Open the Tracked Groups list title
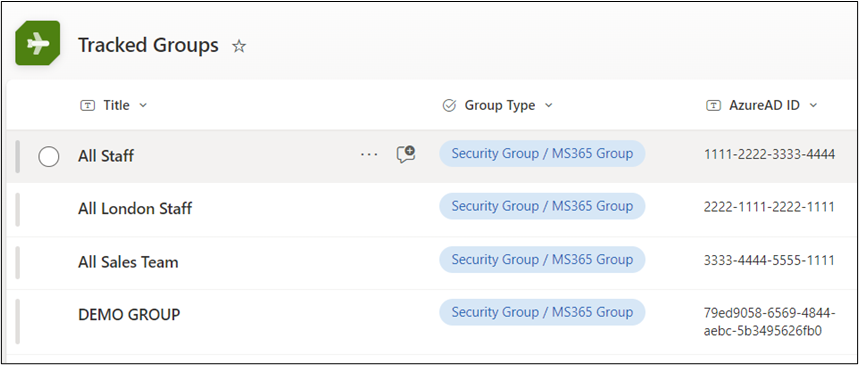 [x=148, y=45]
